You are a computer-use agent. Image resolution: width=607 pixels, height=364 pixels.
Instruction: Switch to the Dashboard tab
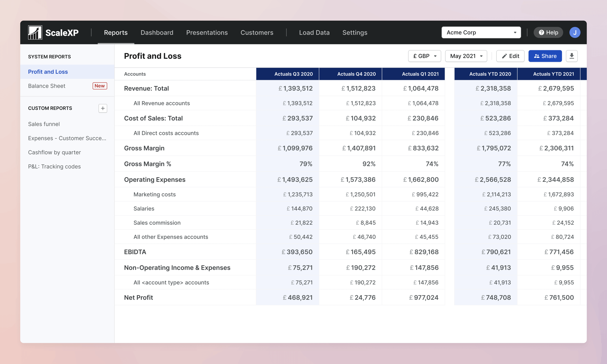(x=157, y=32)
